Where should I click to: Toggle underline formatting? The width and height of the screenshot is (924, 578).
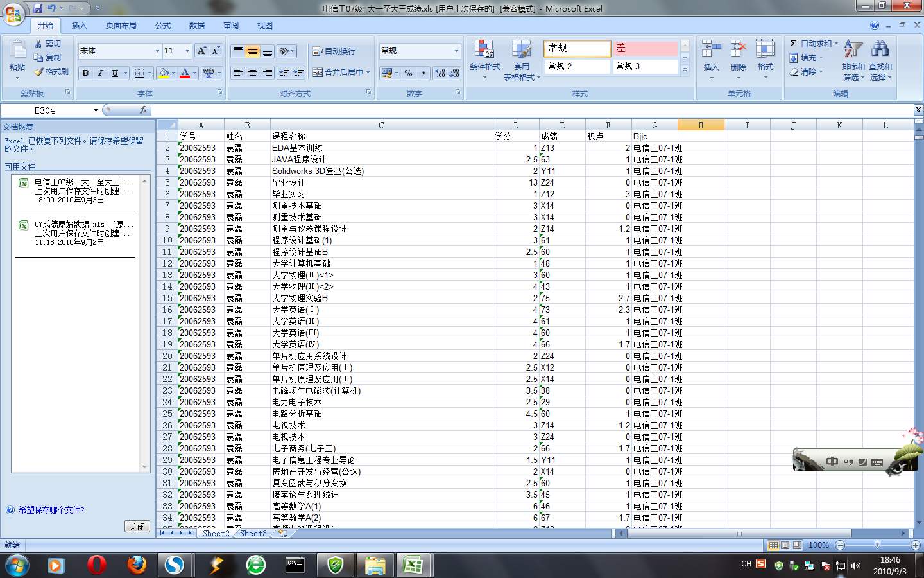115,73
